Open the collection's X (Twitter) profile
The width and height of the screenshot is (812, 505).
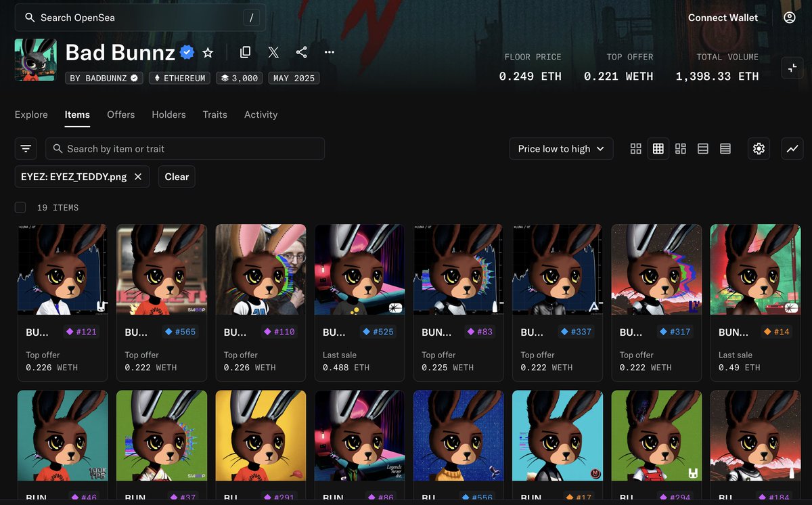tap(273, 52)
